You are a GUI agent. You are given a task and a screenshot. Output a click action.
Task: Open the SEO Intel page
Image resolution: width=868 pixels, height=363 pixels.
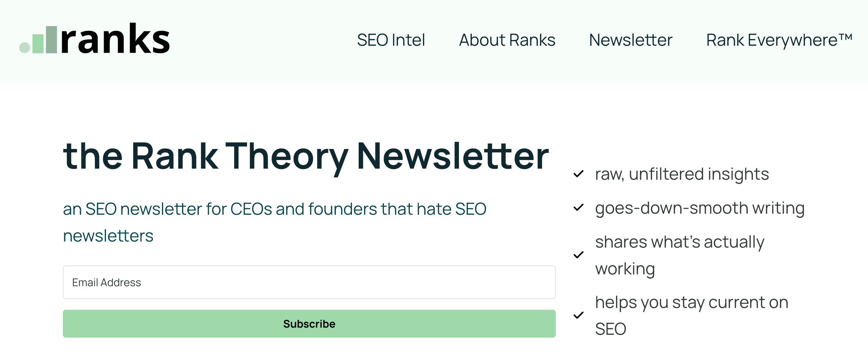391,40
